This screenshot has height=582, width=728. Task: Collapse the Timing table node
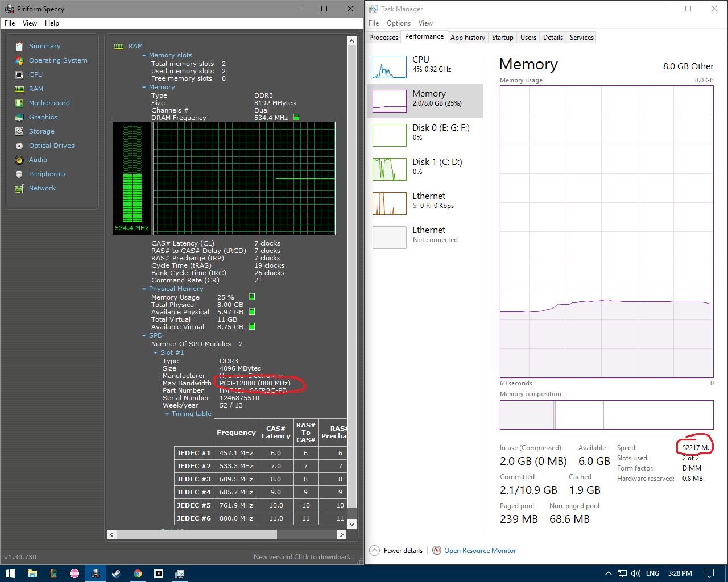[x=167, y=414]
